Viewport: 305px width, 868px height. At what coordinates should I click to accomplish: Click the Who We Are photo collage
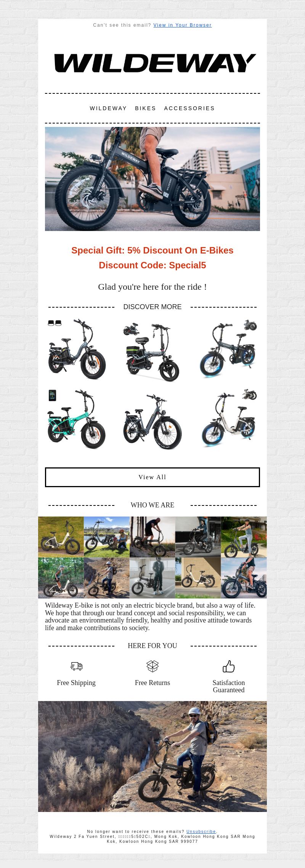[x=152, y=557]
